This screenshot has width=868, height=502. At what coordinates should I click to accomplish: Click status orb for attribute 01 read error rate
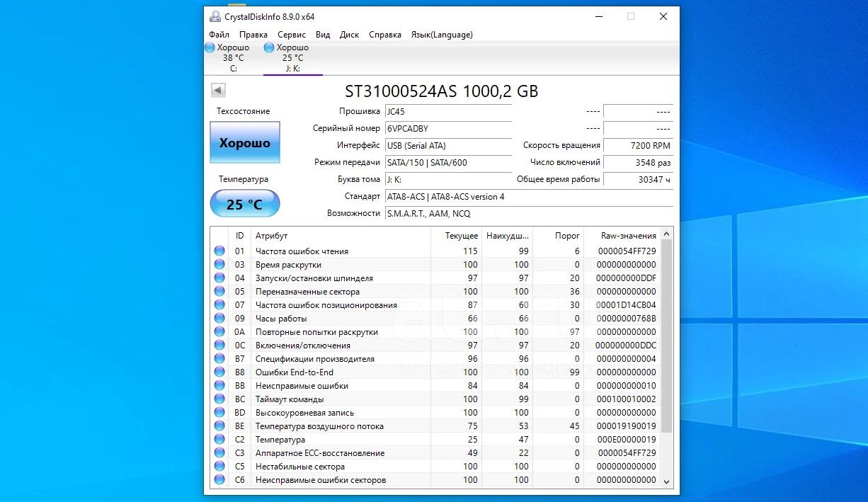click(219, 251)
